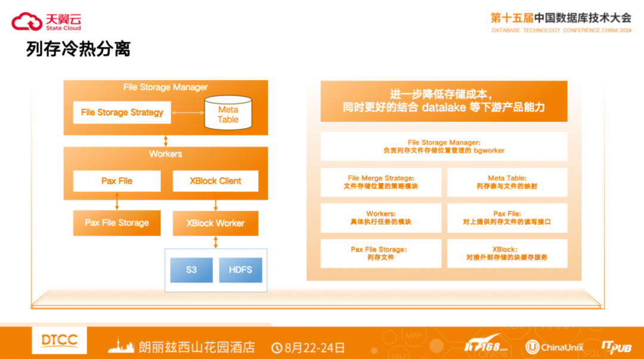Click the DTCC logo box
644x359 pixels.
[60, 341]
